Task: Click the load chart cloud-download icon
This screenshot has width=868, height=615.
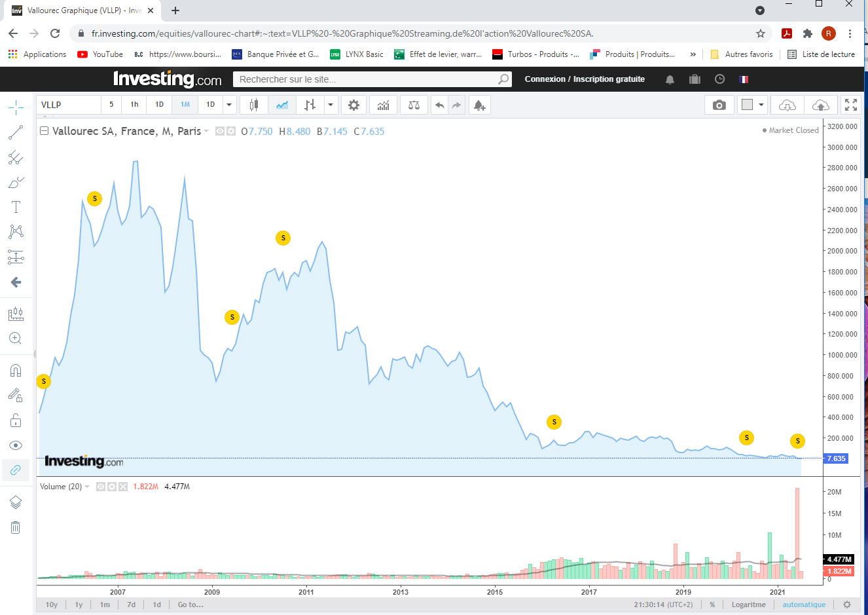Action: coord(787,105)
